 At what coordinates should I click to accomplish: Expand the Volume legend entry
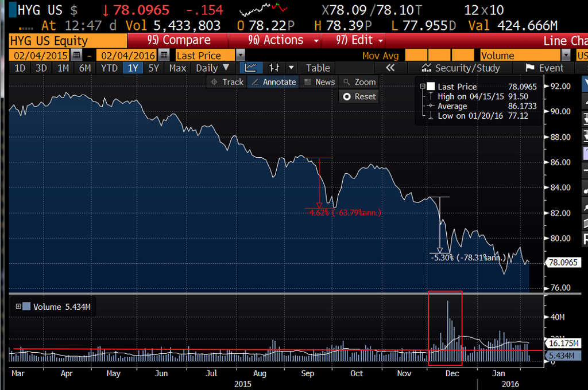[x=18, y=306]
